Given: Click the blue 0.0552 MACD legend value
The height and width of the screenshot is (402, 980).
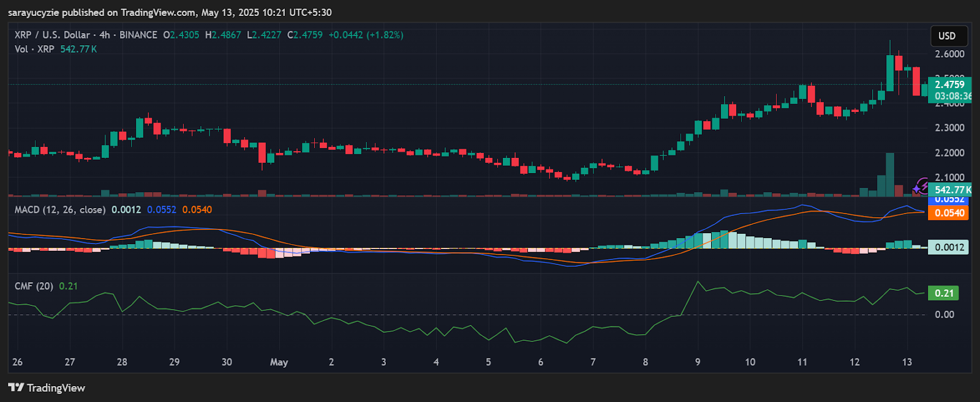Looking at the screenshot, I should [162, 209].
